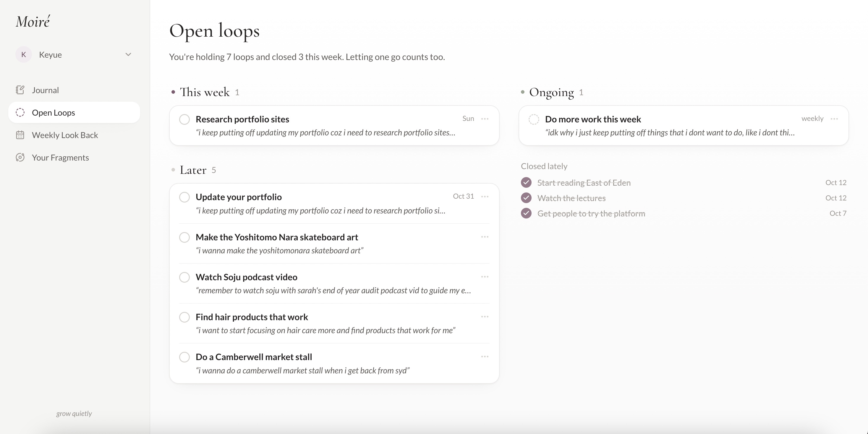Image resolution: width=868 pixels, height=434 pixels.
Task: Open the more options for Do a Camberwell market stall
Action: click(x=485, y=357)
